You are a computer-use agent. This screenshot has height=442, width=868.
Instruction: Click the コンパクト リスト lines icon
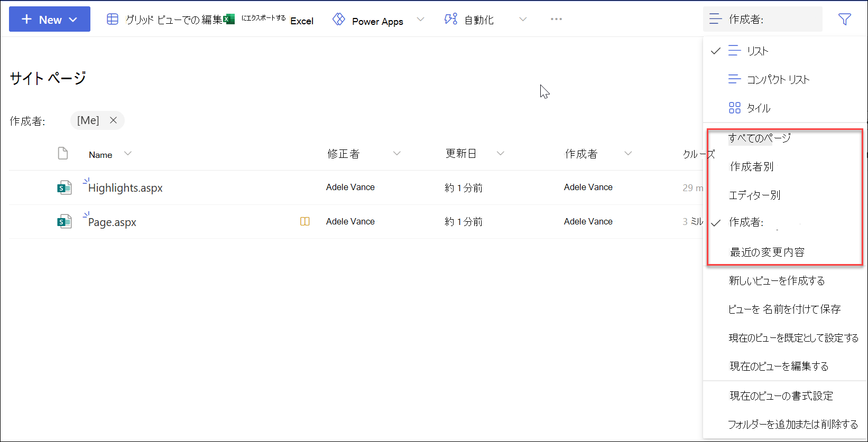[735, 79]
